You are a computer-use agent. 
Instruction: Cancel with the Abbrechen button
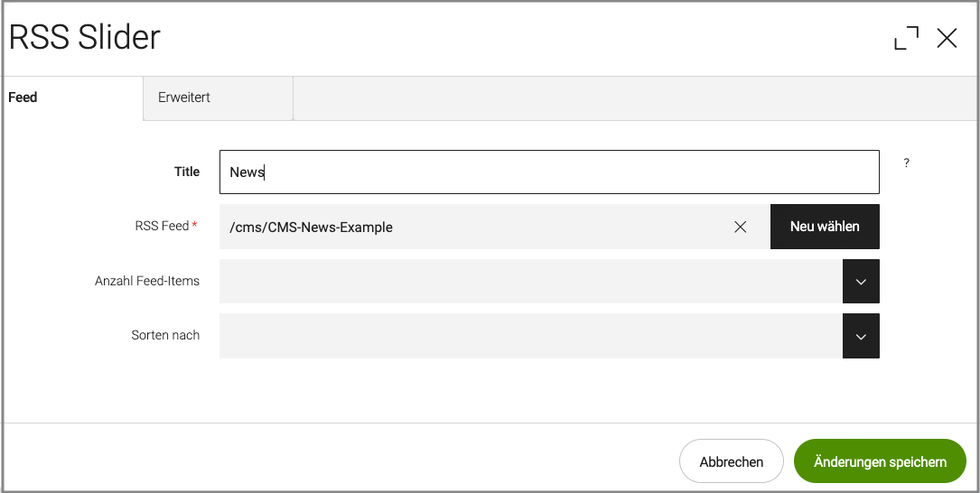[732, 461]
